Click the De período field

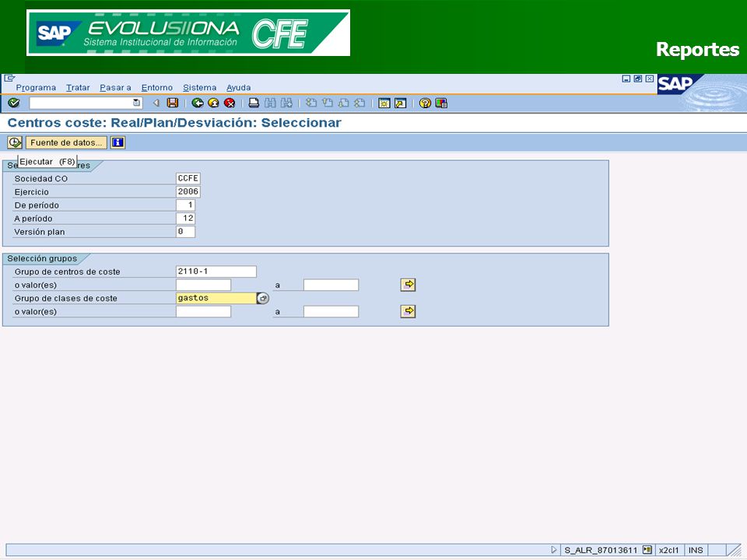click(x=185, y=205)
